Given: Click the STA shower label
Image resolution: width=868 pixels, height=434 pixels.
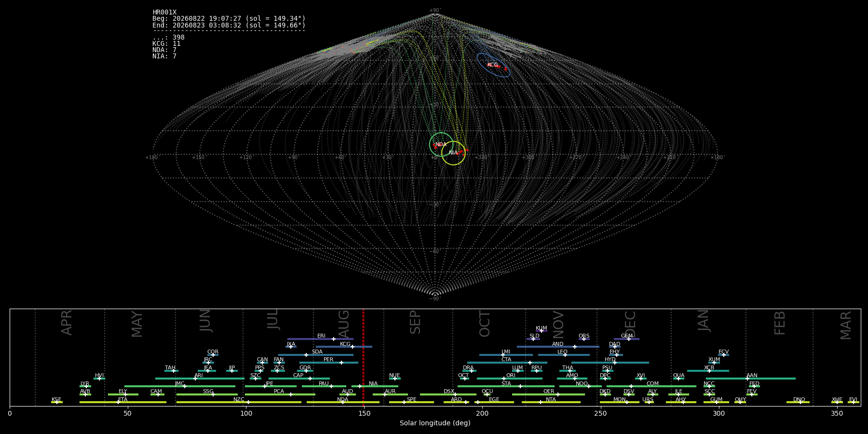Looking at the screenshot, I should click(x=506, y=384).
